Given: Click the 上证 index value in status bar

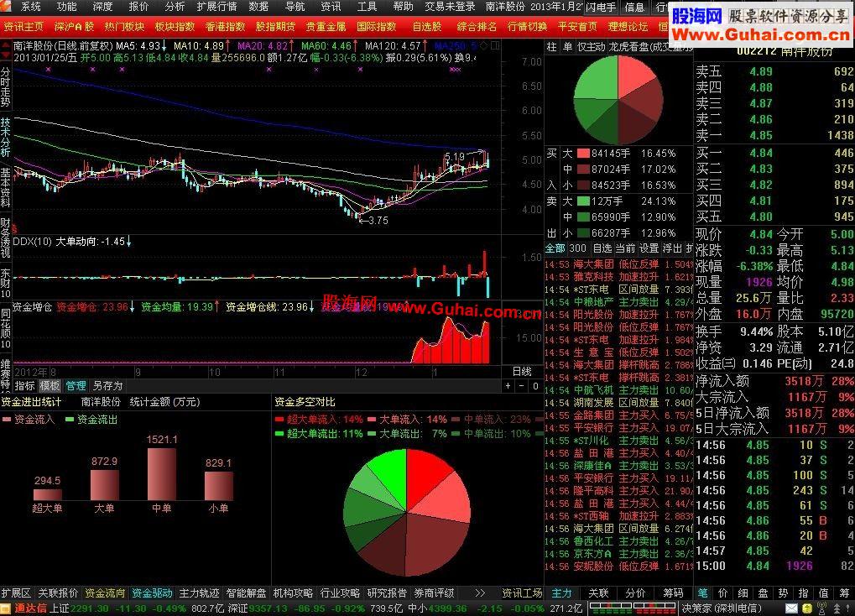Looking at the screenshot, I should (x=90, y=608).
